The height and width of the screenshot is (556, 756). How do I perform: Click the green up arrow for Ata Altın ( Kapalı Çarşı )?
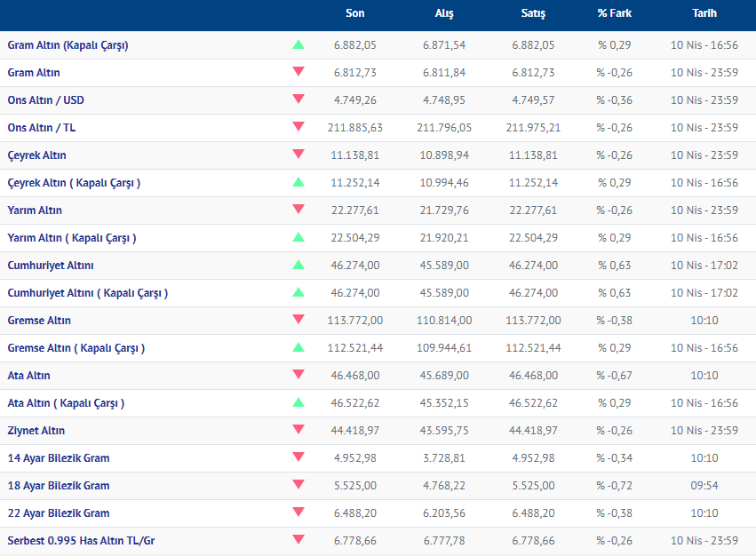(x=298, y=402)
